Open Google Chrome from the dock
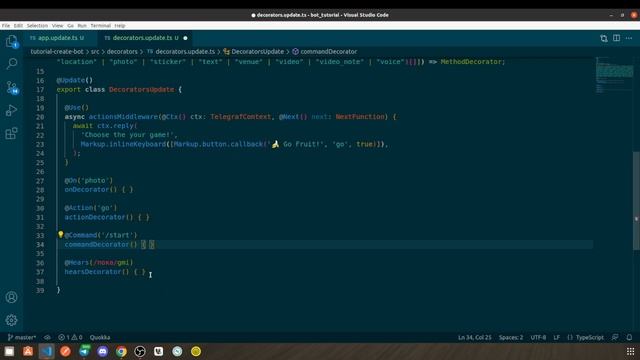Viewport: 640px width, 360px height. (x=121, y=351)
